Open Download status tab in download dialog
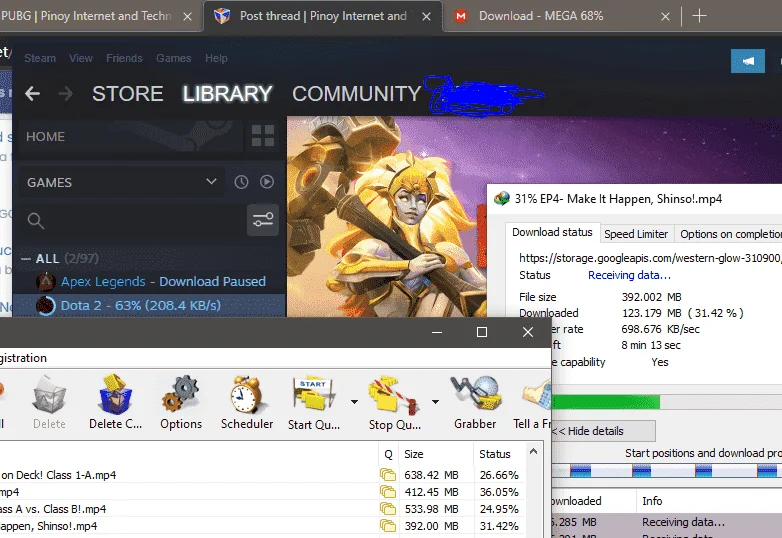The image size is (782, 538). click(x=552, y=232)
